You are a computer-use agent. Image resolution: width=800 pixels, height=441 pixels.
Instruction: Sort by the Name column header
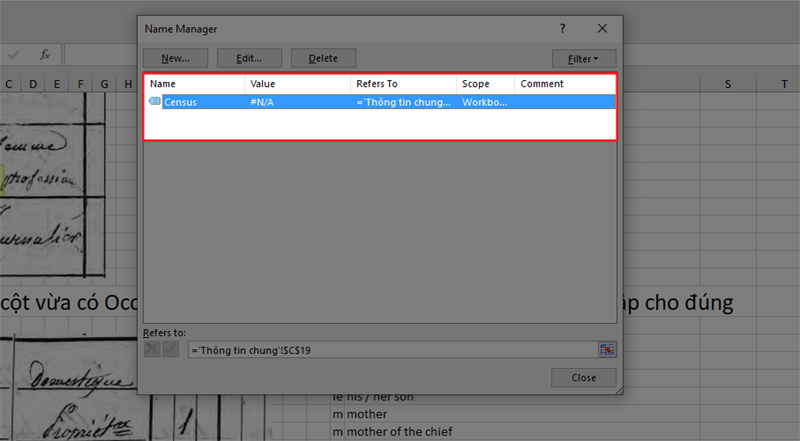tap(194, 84)
